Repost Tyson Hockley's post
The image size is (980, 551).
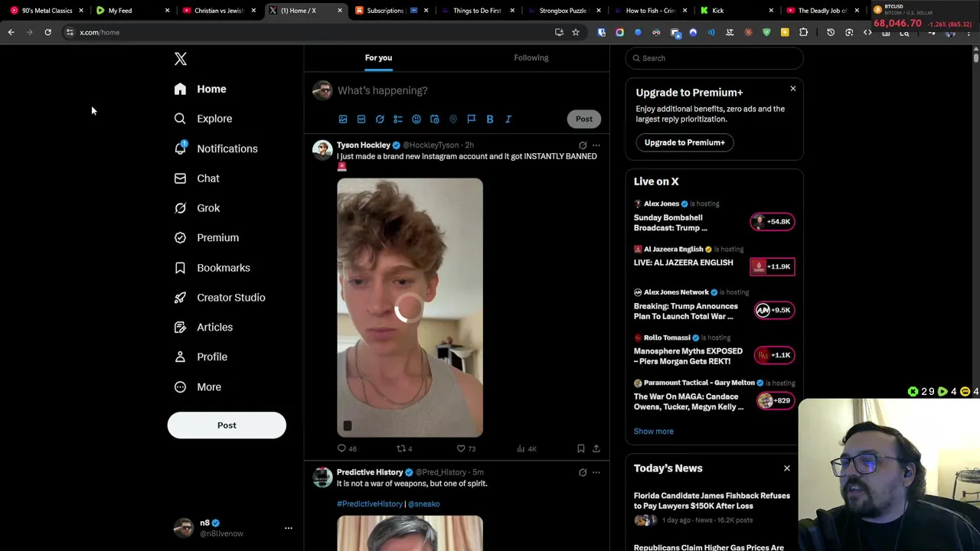click(x=404, y=448)
